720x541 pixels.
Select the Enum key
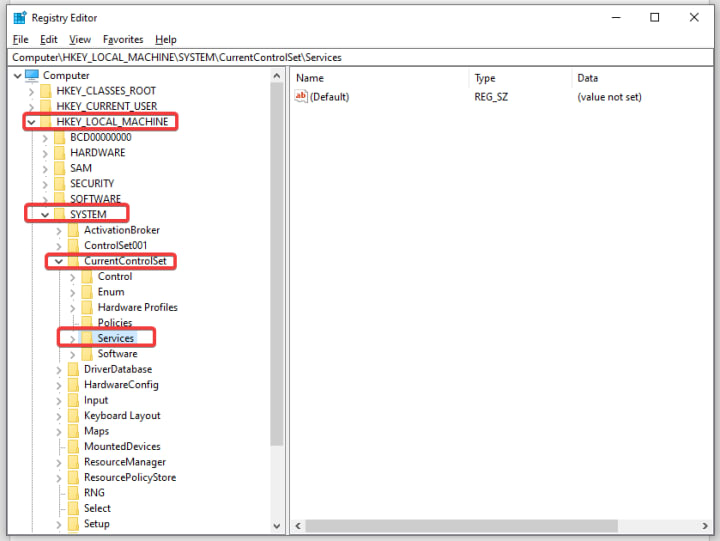[111, 292]
